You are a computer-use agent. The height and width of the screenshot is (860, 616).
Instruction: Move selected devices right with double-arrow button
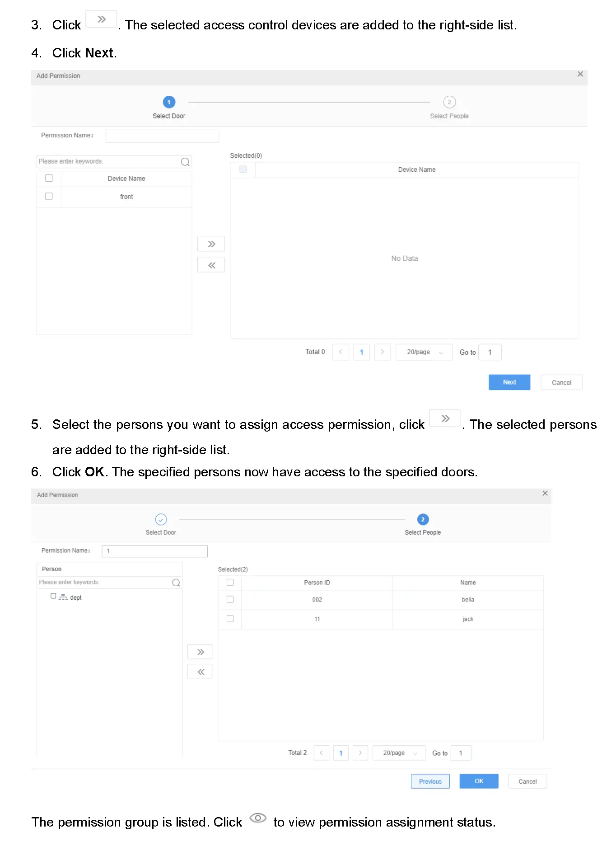tap(211, 244)
